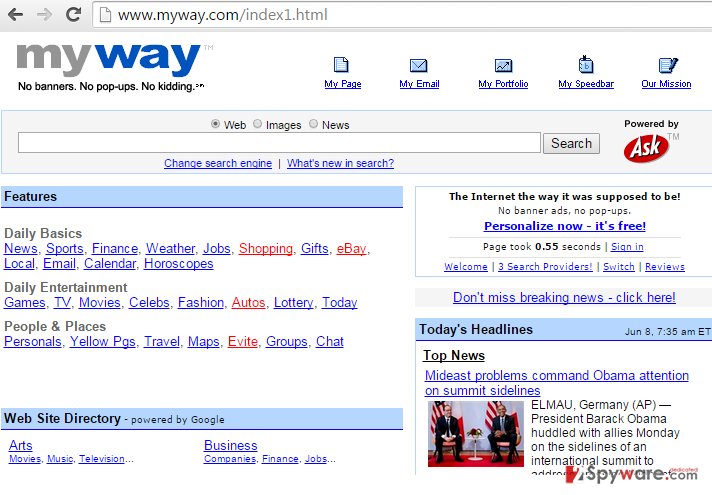Click the My Page document icon

click(x=341, y=65)
